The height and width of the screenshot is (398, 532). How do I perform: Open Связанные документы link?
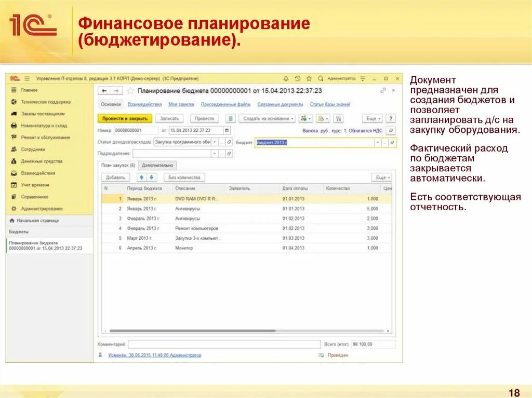click(280, 104)
